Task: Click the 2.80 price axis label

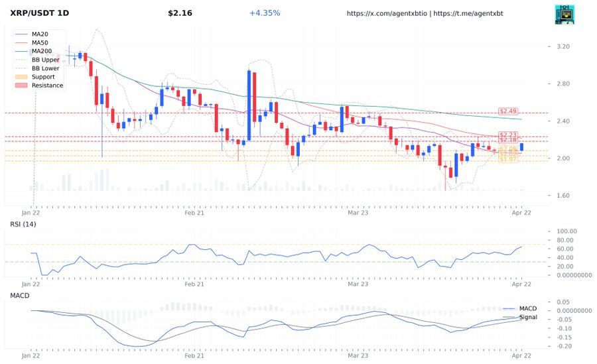Action: [x=563, y=84]
